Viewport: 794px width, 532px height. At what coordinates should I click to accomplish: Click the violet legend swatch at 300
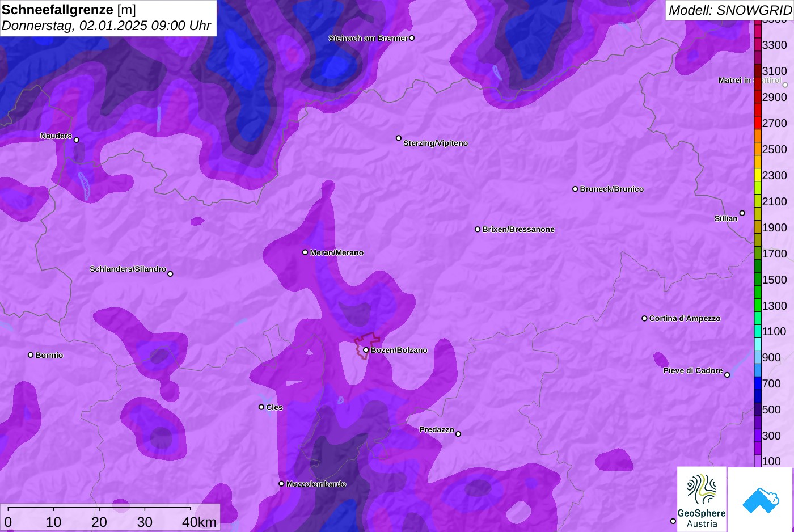pyautogui.click(x=758, y=436)
